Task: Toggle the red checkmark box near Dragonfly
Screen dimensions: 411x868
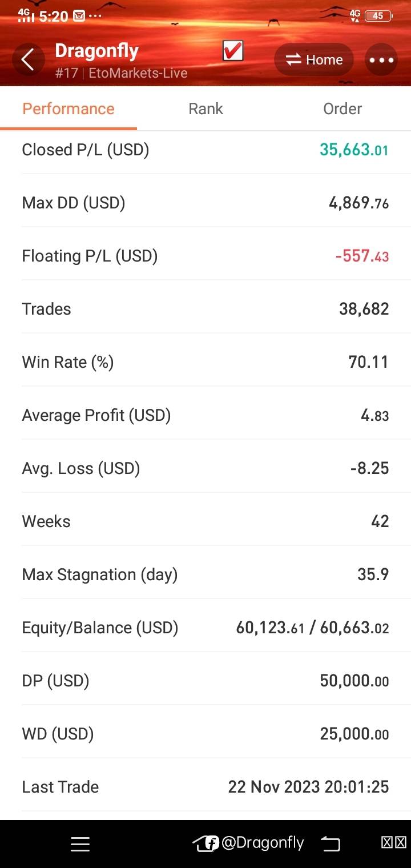Action: (233, 51)
